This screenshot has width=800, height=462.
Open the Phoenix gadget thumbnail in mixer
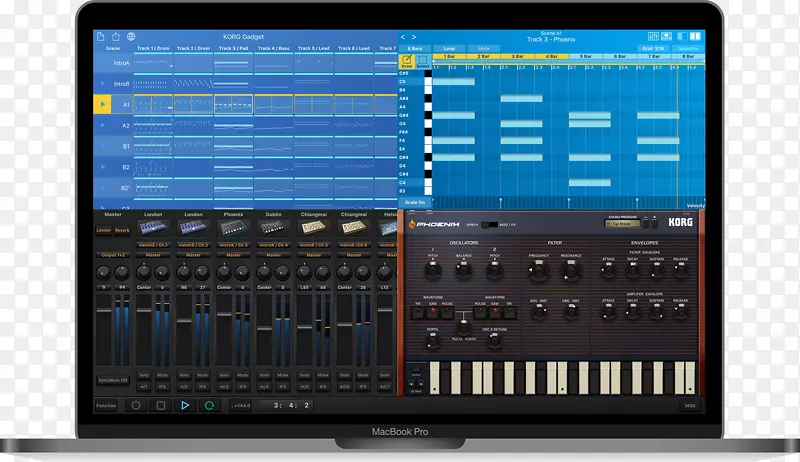coord(233,228)
